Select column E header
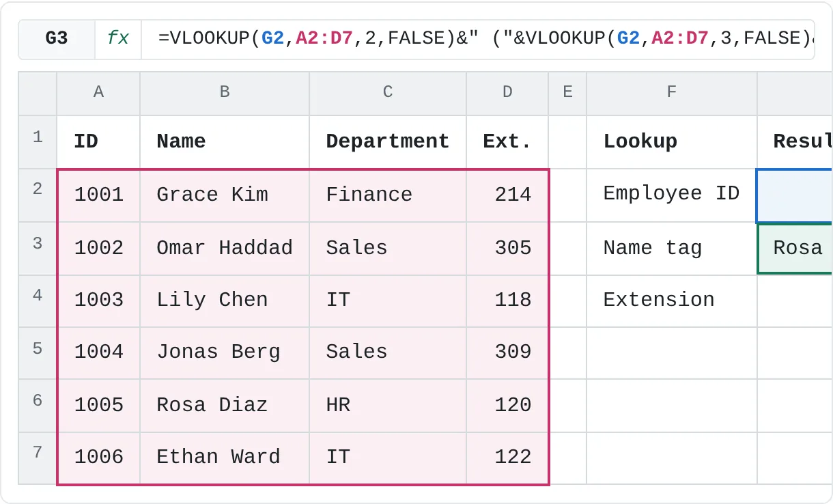This screenshot has height=504, width=833. pos(567,92)
